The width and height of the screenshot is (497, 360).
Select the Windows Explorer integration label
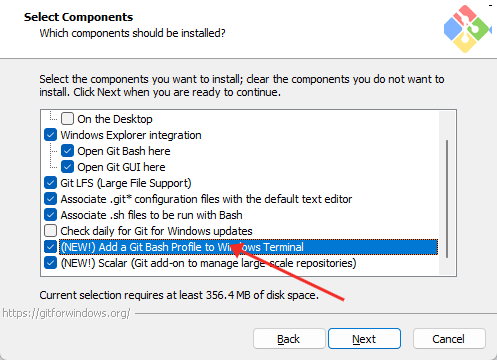click(x=131, y=135)
